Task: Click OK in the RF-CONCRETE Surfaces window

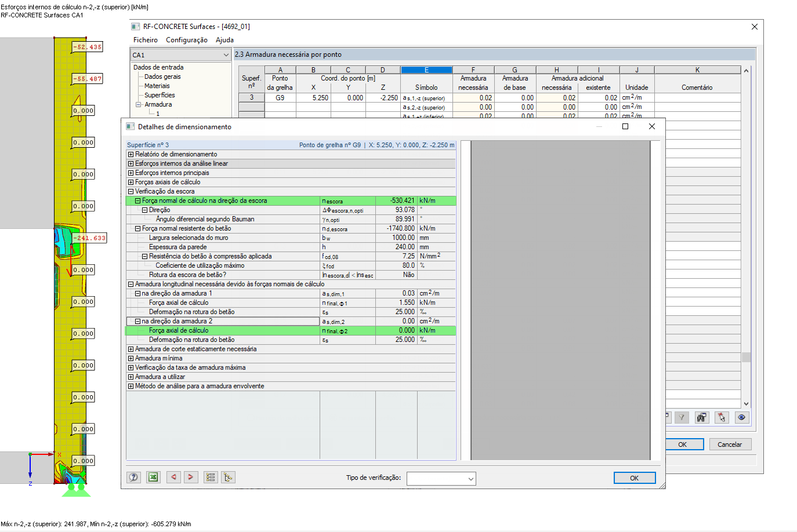Action: (x=683, y=444)
